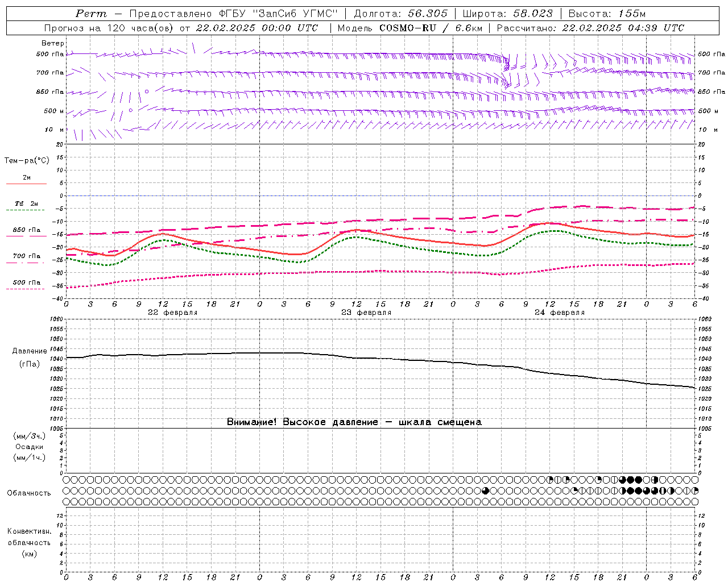Click the "(гПа)" pressure unit label
Screen dimensions: 728x582
pyautogui.click(x=29, y=364)
